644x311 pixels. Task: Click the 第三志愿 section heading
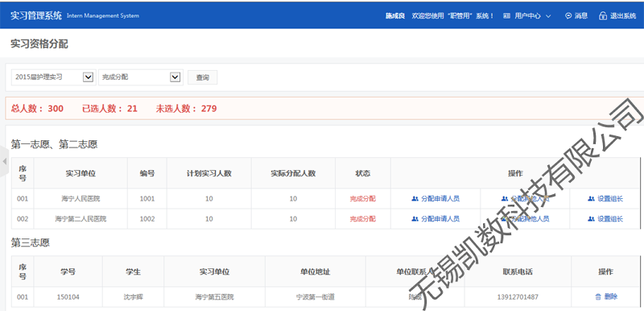pyautogui.click(x=31, y=243)
